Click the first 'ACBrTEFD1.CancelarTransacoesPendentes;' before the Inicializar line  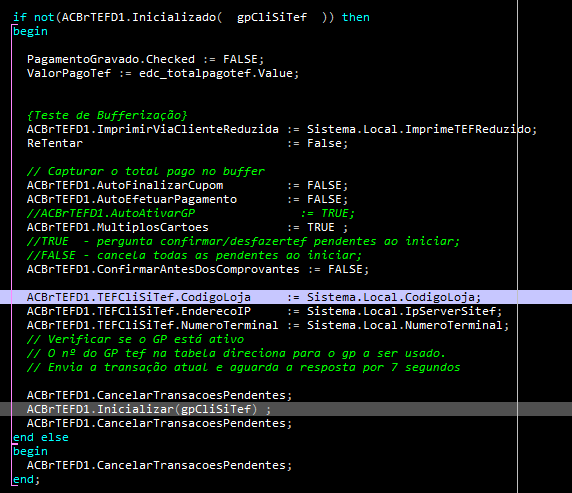(159, 395)
